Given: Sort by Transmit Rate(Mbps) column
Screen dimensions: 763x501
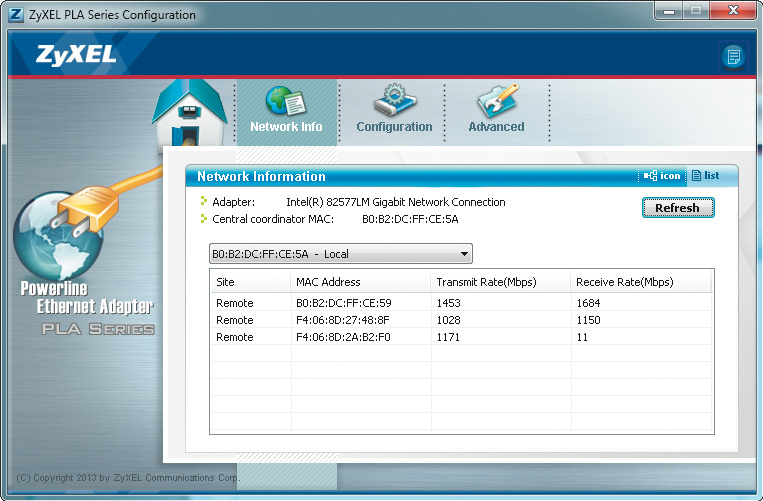Looking at the screenshot, I should pyautogui.click(x=499, y=282).
